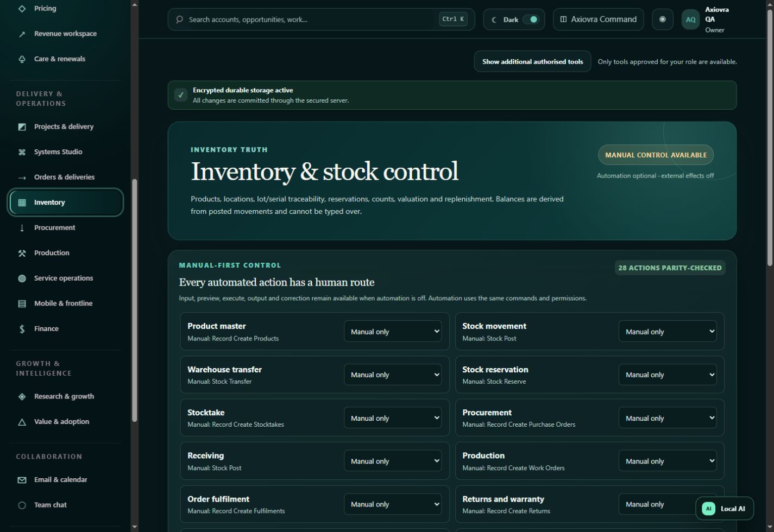The height and width of the screenshot is (532, 774).
Task: Open the Stocktake mode dropdown
Action: [393, 417]
